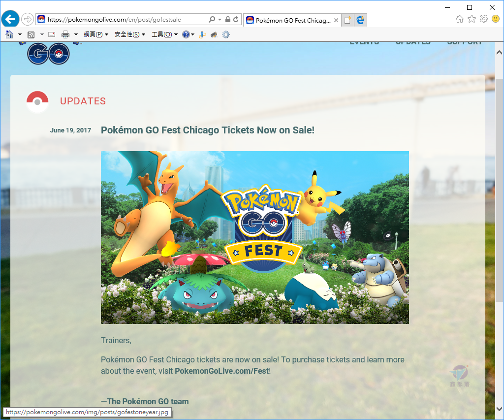Viewport: 504px width, 420px height.
Task: Open a new tab
Action: pos(347,20)
